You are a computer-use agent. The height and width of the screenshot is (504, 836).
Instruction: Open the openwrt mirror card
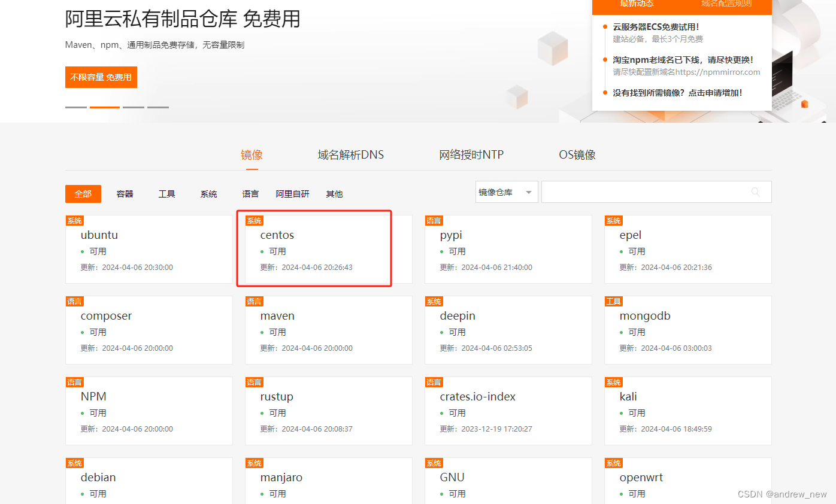(688, 481)
